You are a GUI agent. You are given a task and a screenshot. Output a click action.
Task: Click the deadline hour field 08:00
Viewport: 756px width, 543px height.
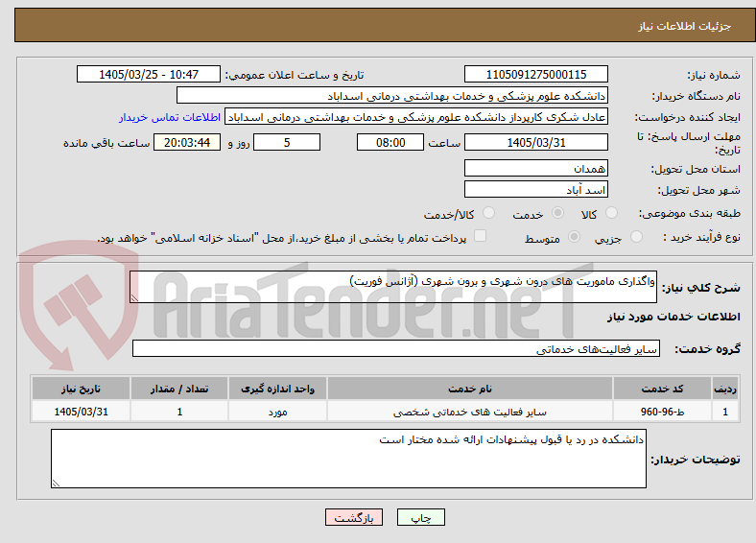click(390, 142)
